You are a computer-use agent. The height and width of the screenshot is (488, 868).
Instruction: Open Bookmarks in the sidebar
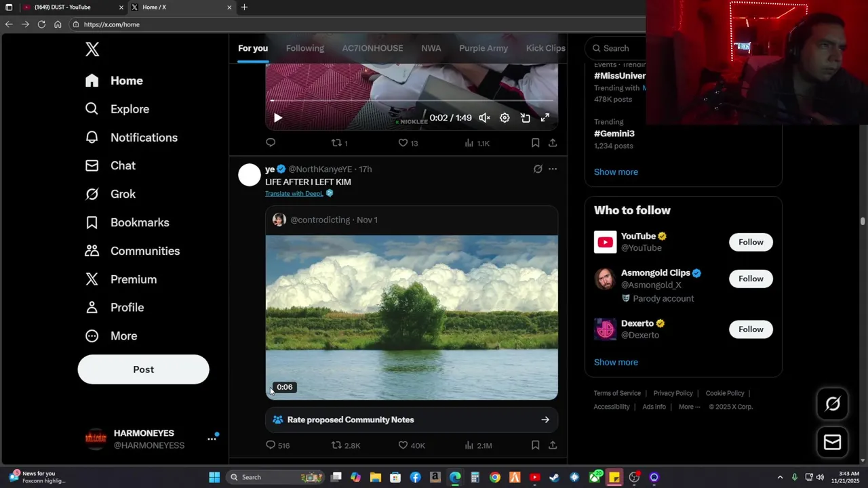[127, 222]
